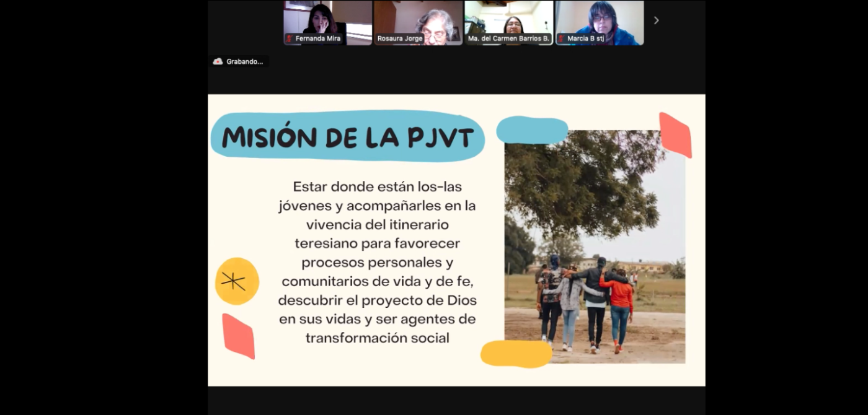This screenshot has height=415, width=868.
Task: Click the cloud recording icon
Action: (218, 61)
